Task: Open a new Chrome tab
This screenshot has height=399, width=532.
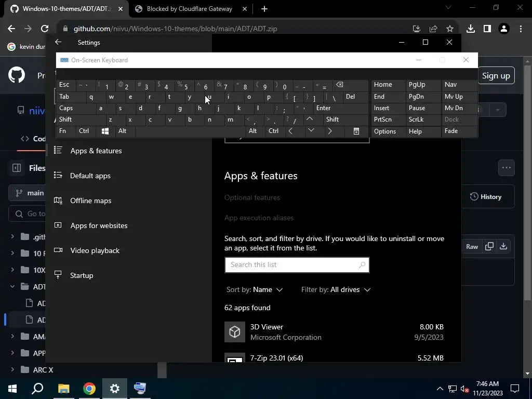Action: coord(264,9)
